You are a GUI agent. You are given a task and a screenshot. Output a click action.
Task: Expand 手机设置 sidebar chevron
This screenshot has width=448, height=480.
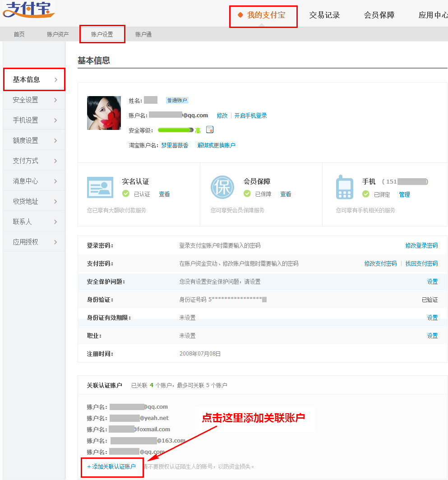click(x=55, y=120)
